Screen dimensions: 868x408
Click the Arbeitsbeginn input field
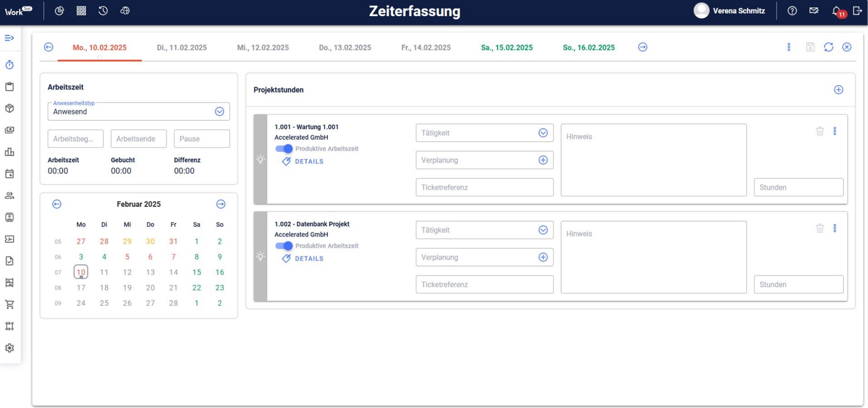(76, 139)
